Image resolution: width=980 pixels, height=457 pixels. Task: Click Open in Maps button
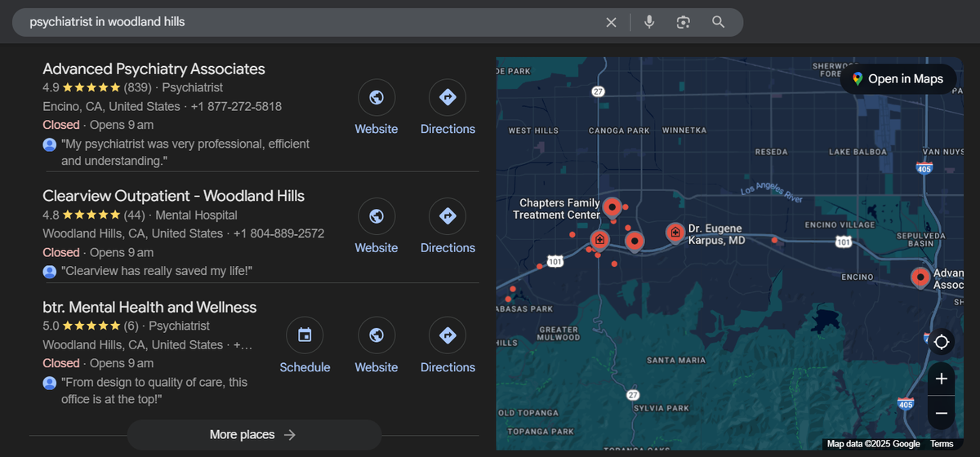click(x=898, y=79)
